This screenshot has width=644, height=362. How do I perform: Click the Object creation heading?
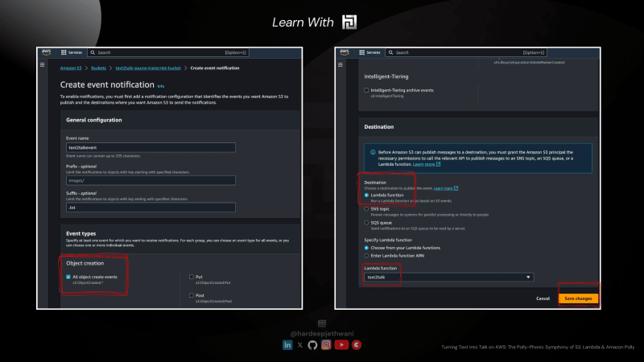(x=85, y=264)
